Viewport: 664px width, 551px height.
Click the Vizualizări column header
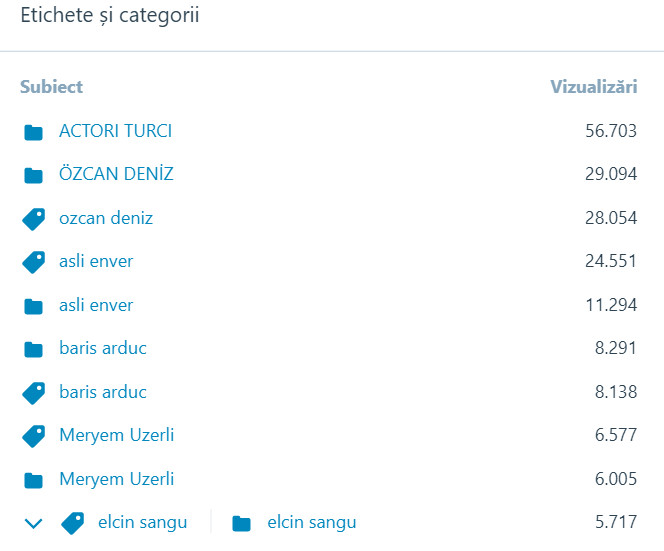point(593,87)
